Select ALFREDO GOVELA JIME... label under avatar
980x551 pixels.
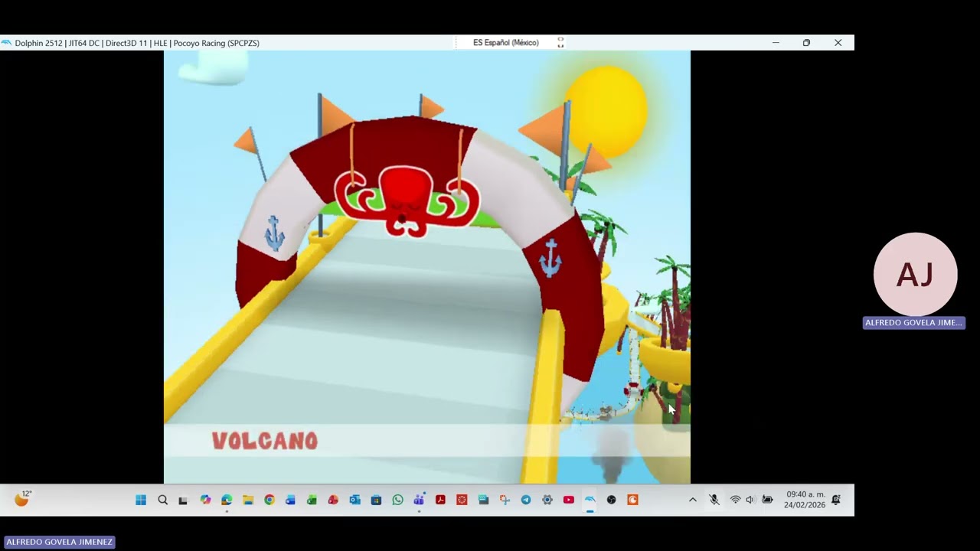point(913,323)
